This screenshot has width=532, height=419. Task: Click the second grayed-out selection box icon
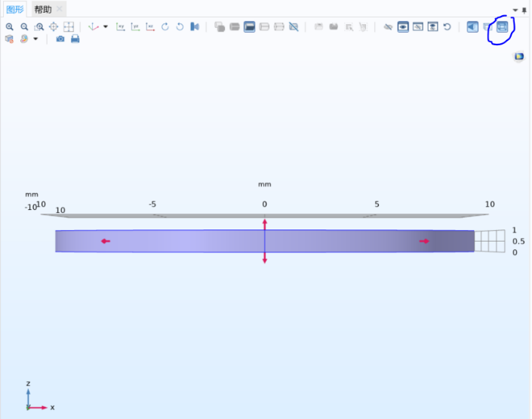[334, 27]
